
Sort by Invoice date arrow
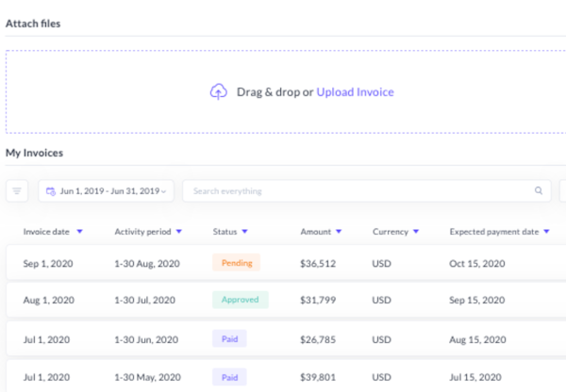click(x=79, y=232)
